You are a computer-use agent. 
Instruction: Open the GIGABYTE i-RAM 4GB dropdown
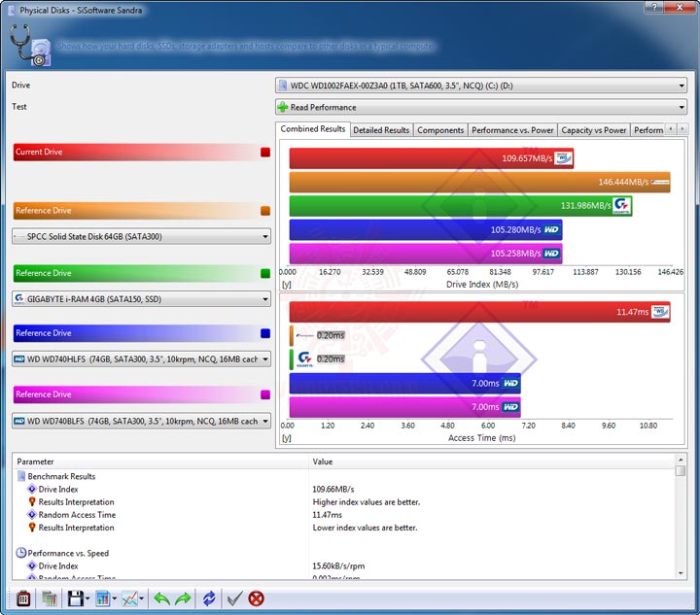(x=141, y=299)
